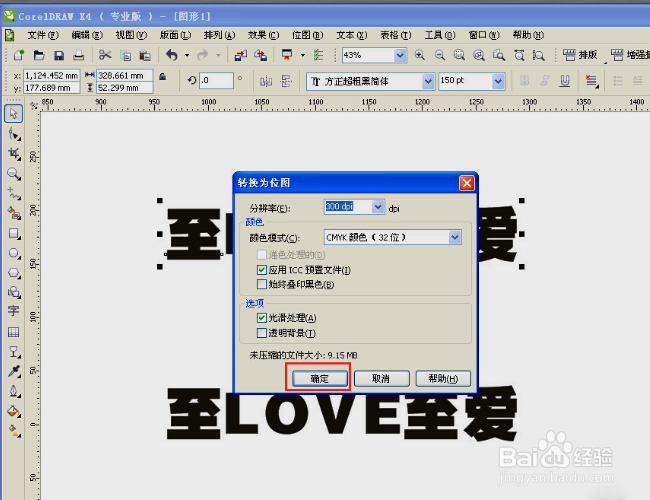Open the color mode CMYK dropdown
Image resolution: width=650 pixels, height=500 pixels.
[x=455, y=237]
